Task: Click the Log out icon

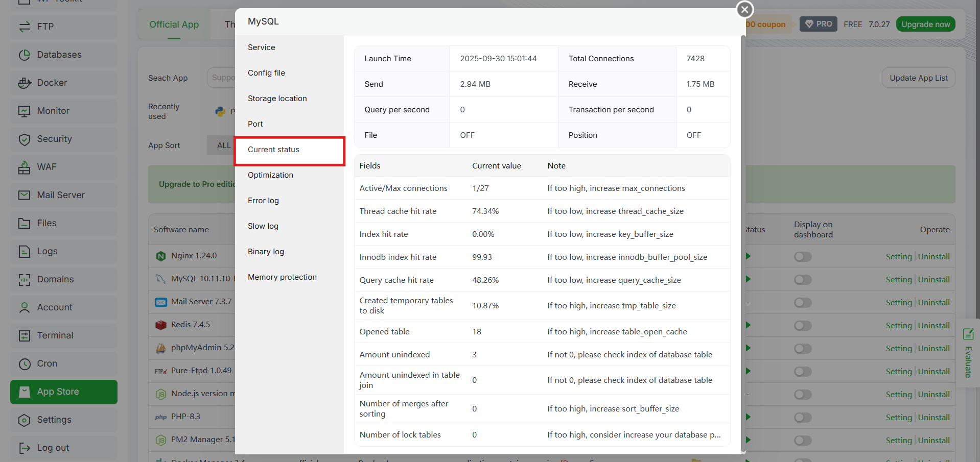Action: point(24,448)
